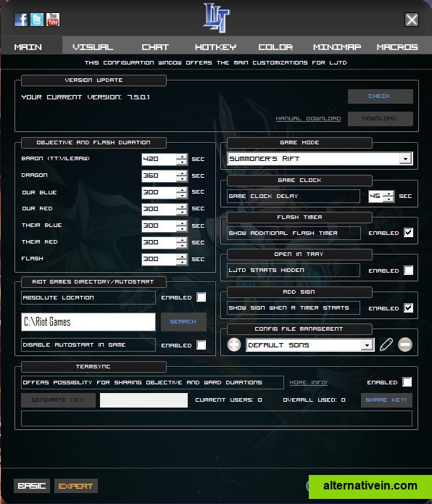Image resolution: width=432 pixels, height=504 pixels.
Task: Edit config name with pencil icon
Action: click(x=386, y=344)
